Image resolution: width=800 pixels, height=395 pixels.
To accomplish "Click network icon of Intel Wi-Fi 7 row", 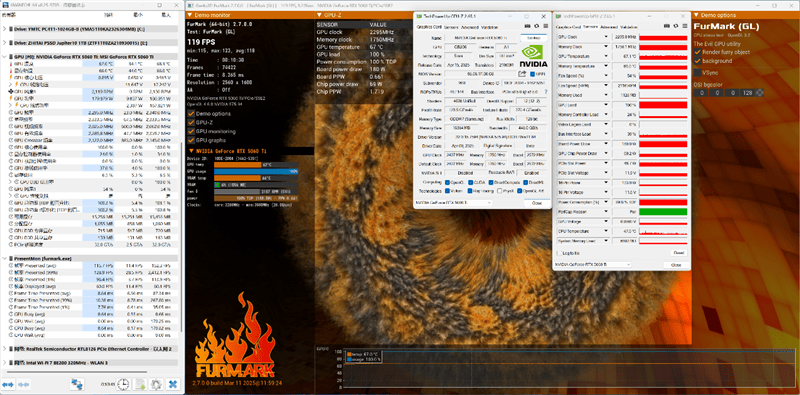I will 11,362.
